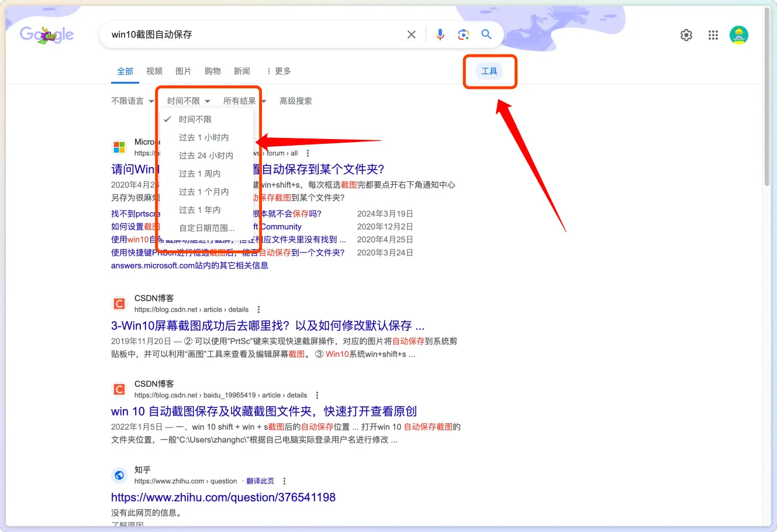Click first CSDN博客 result favicon
The image size is (777, 532).
click(119, 303)
